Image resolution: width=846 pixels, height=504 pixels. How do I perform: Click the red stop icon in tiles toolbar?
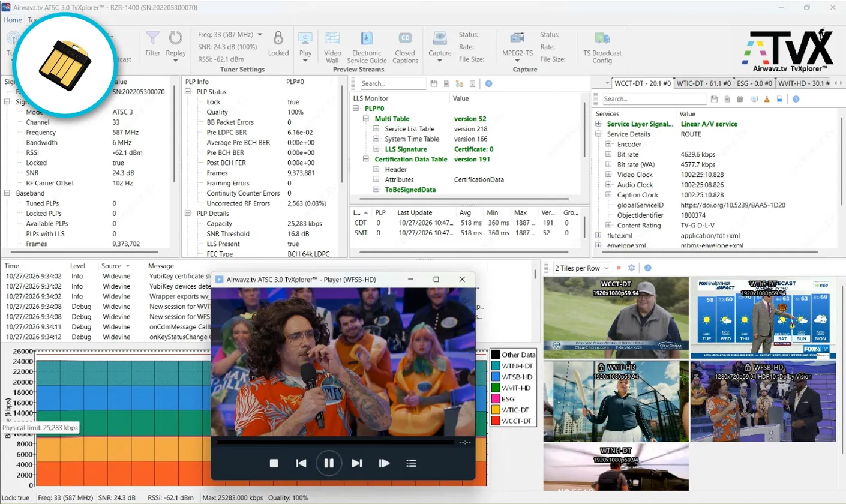619,268
